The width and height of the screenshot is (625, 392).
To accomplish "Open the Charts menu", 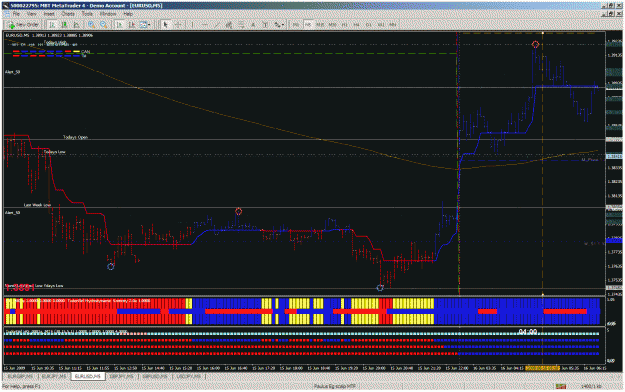I will (68, 14).
